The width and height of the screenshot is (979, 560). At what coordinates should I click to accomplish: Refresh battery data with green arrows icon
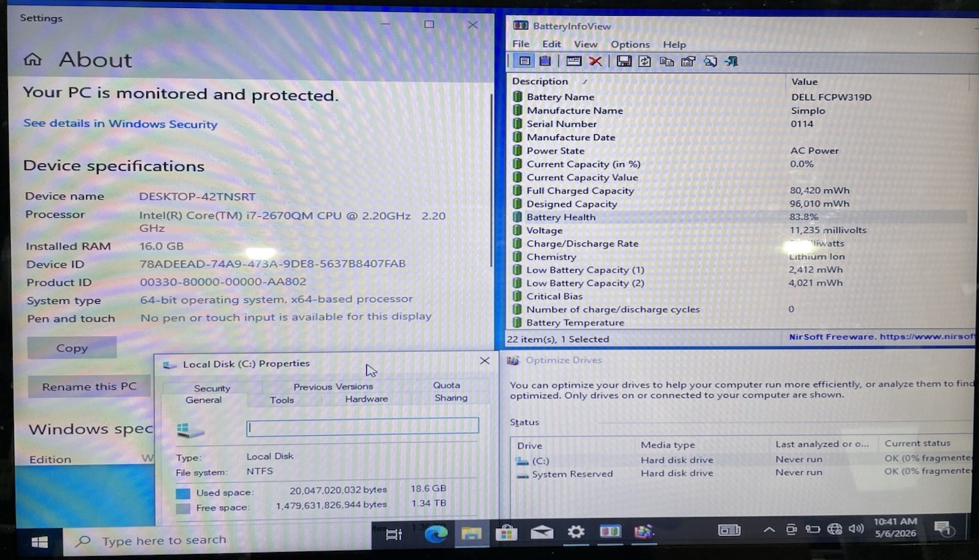click(645, 61)
